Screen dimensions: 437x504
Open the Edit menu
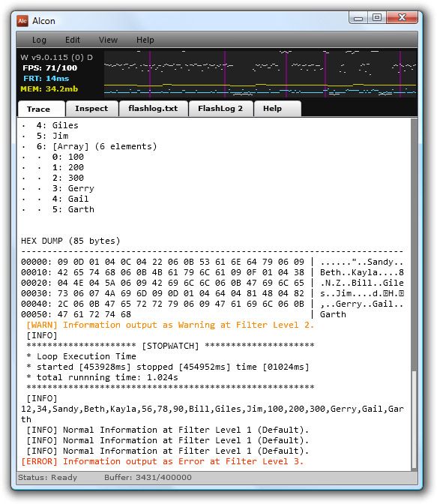(72, 40)
